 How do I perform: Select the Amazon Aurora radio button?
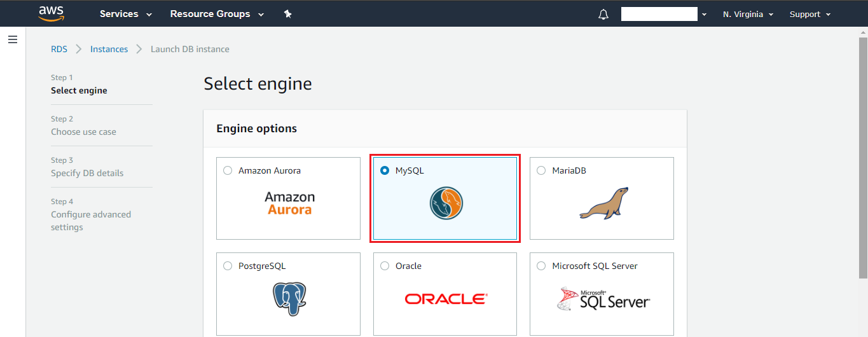tap(228, 170)
